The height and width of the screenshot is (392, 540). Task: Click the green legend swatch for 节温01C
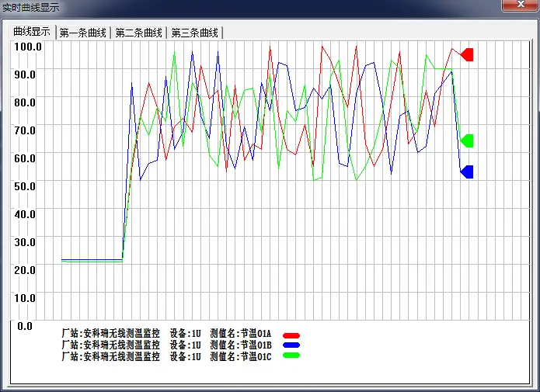291,356
